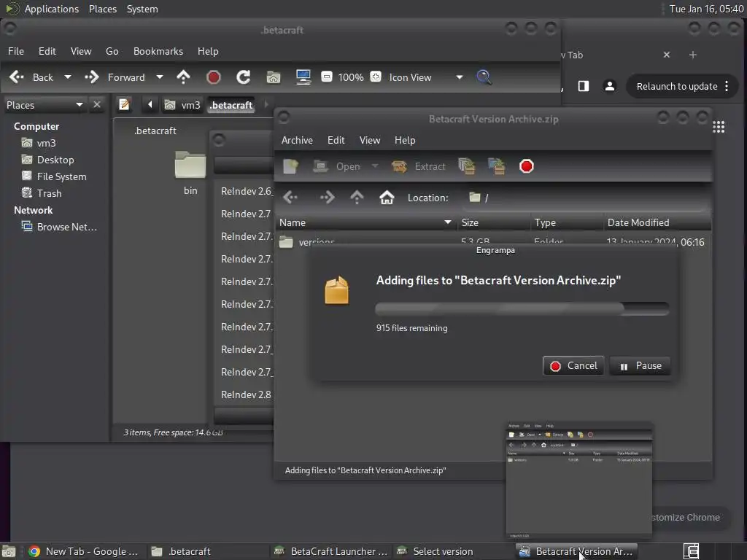Click Extract button in Engrampa toolbar

[419, 166]
